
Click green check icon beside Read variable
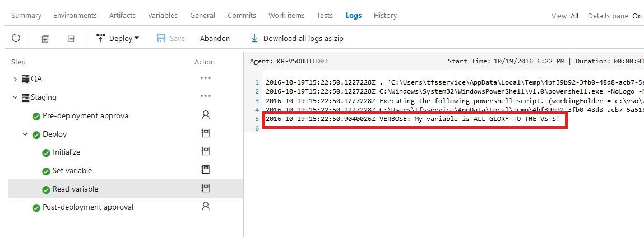[47, 190]
